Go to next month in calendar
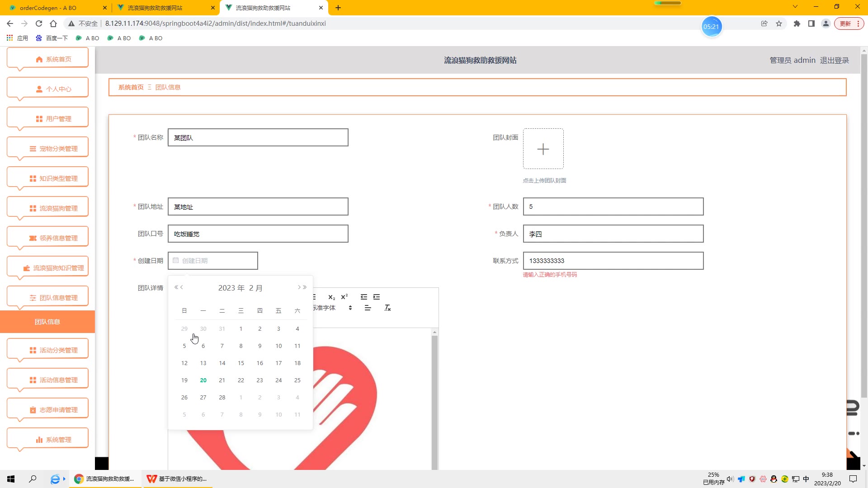Screen dimensions: 868x488 [x=299, y=287]
